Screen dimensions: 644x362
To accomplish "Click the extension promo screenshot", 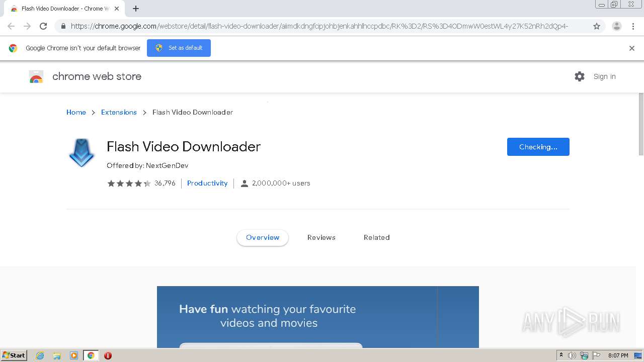I will click(x=318, y=317).
